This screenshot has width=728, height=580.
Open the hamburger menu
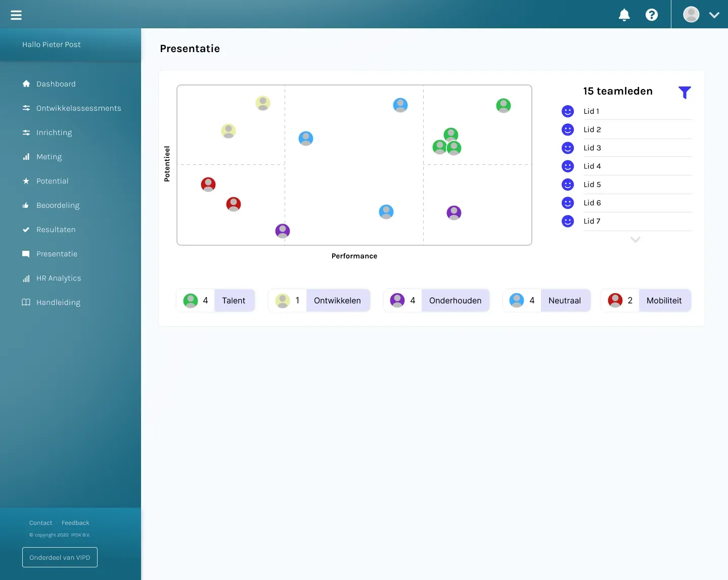pyautogui.click(x=16, y=15)
